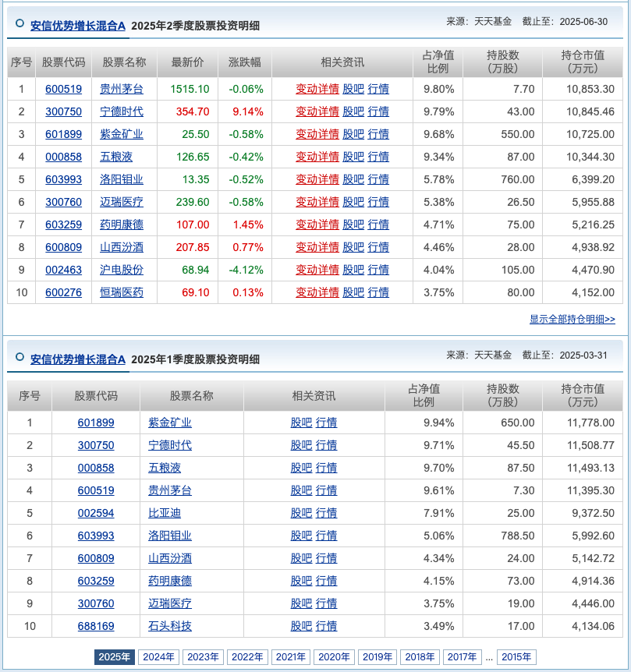Open stock code 600519 in Q2 table
Image resolution: width=631 pixels, height=672 pixels.
coord(63,89)
